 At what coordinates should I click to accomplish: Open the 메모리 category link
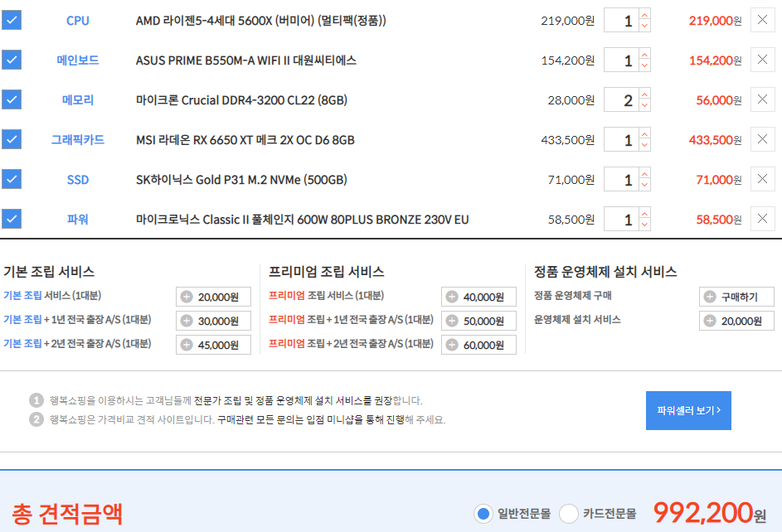click(x=78, y=100)
